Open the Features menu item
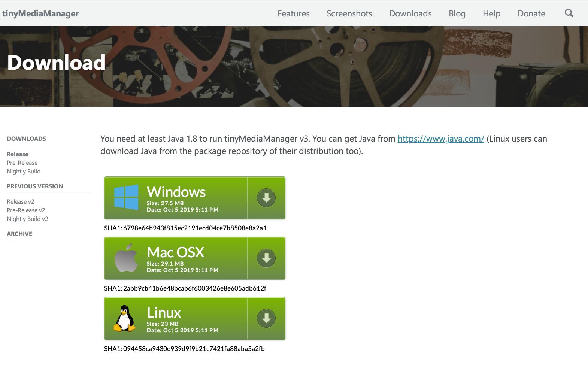 coord(293,14)
